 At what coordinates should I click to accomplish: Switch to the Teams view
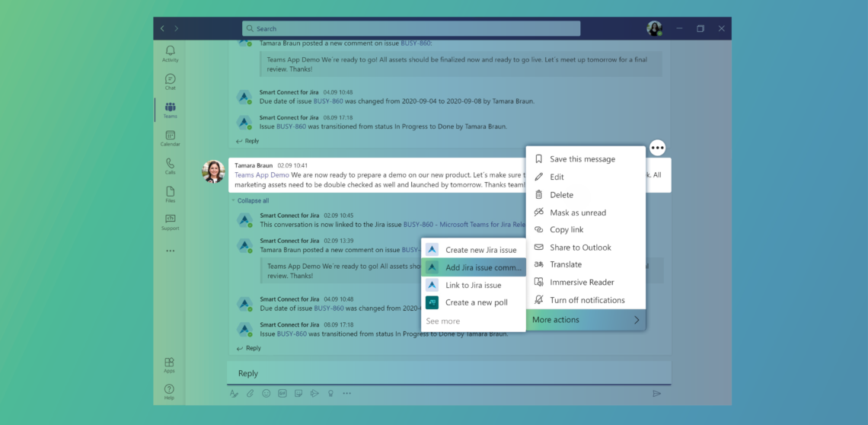coord(170,110)
